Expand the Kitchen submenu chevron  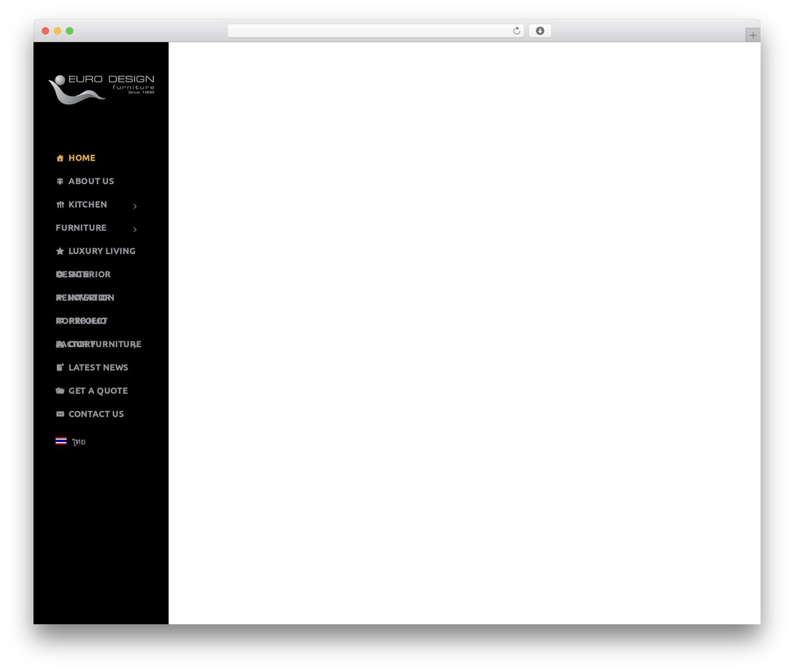[135, 206]
